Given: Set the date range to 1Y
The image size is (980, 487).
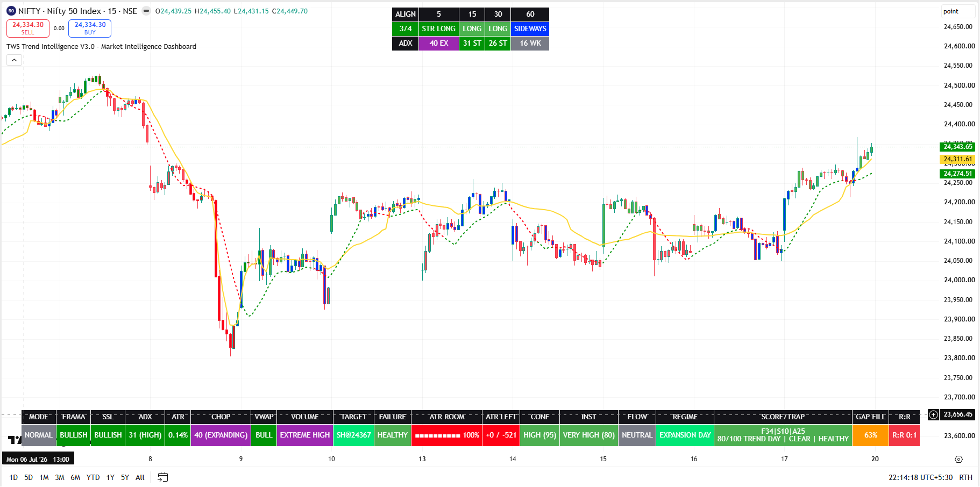Looking at the screenshot, I should [x=110, y=477].
